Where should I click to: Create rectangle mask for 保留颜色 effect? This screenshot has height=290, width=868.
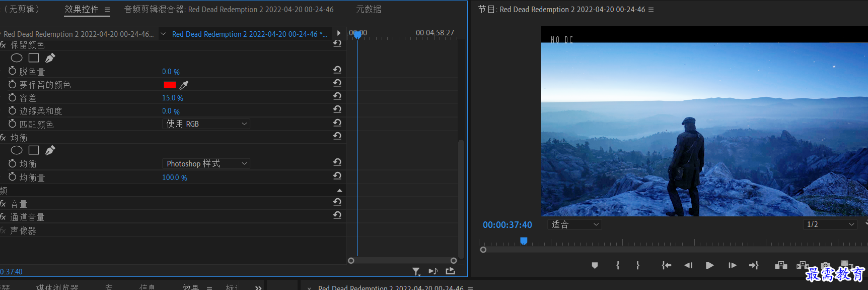34,58
